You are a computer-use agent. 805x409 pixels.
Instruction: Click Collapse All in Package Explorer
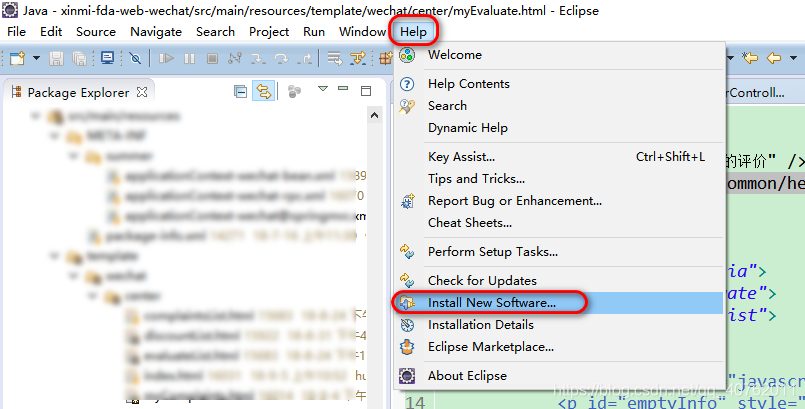coord(240,92)
